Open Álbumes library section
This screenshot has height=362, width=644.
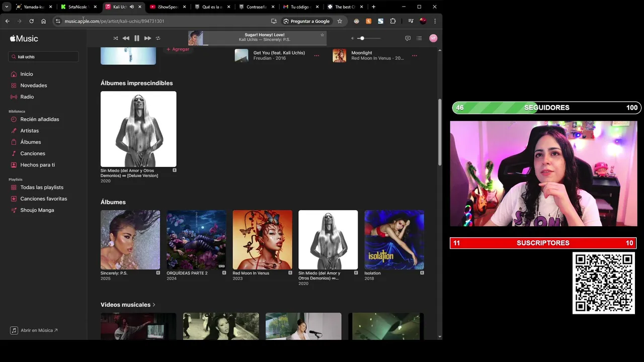pyautogui.click(x=30, y=142)
